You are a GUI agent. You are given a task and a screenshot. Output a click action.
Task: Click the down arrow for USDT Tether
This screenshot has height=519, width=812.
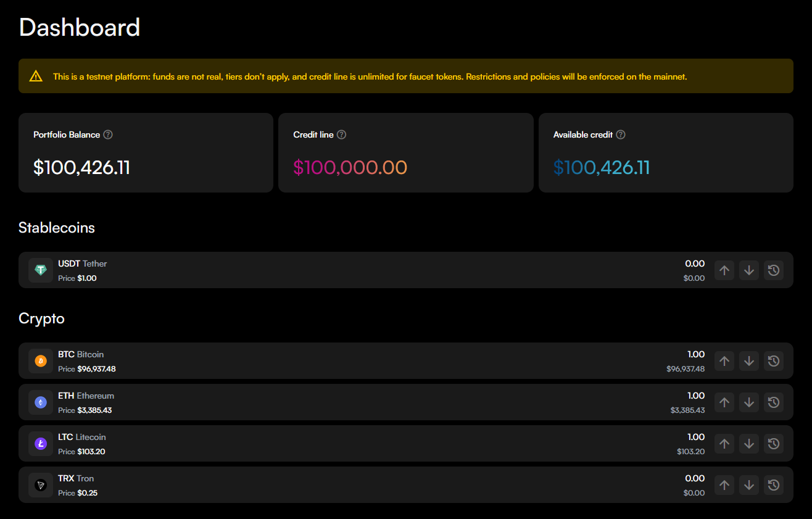click(749, 270)
